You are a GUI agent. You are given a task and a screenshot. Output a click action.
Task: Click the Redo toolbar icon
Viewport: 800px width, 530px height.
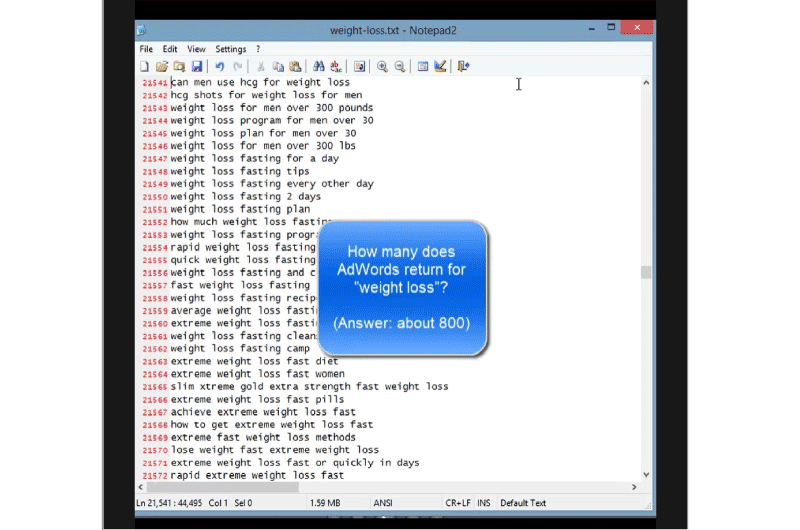click(x=237, y=66)
